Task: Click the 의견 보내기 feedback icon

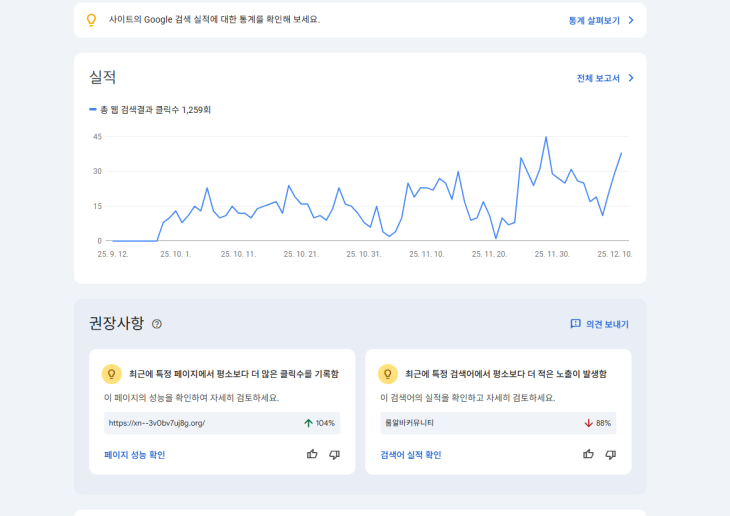Action: (x=575, y=324)
